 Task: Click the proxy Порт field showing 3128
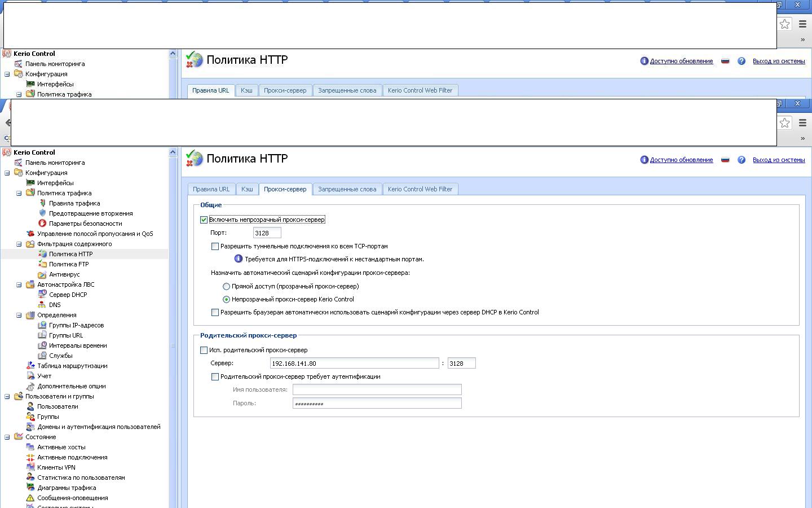pos(267,233)
